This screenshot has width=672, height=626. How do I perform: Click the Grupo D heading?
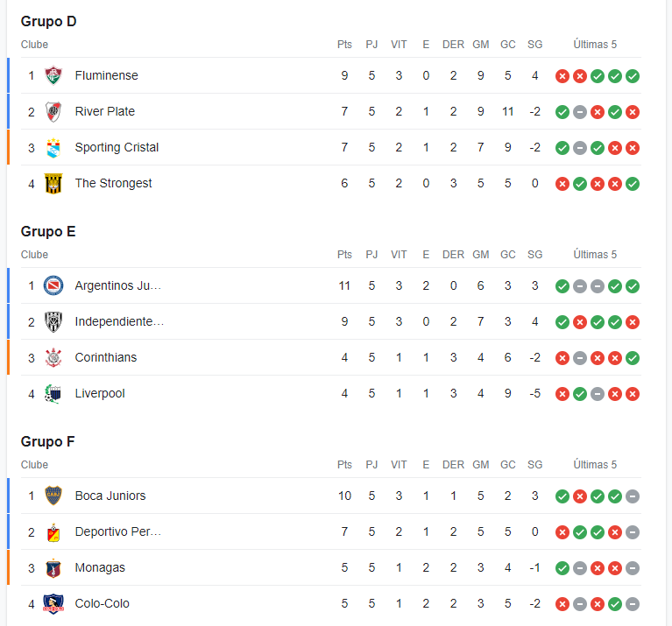coord(48,21)
